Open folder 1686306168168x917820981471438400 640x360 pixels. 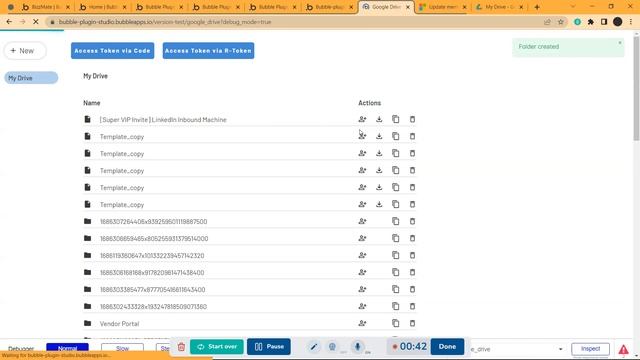pos(152,273)
